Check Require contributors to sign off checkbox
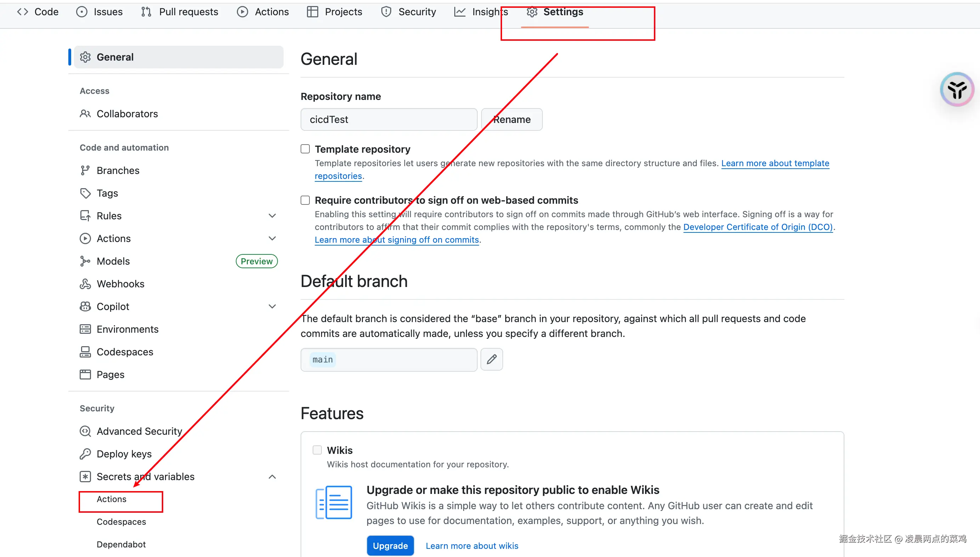The height and width of the screenshot is (557, 980). (x=305, y=200)
